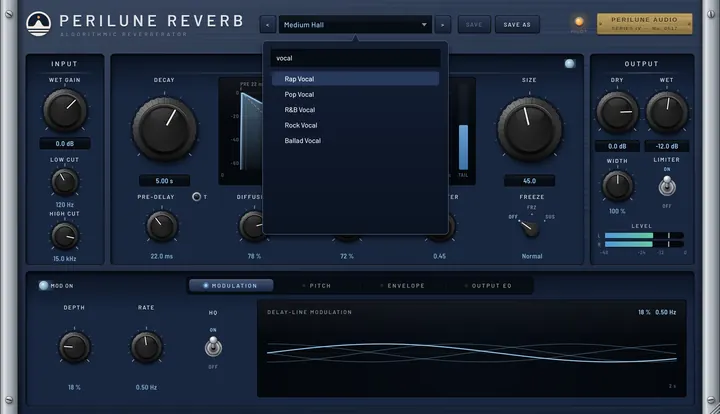Click the Low Cut 120 Hz value
Image resolution: width=720 pixels, height=414 pixels.
coord(65,205)
